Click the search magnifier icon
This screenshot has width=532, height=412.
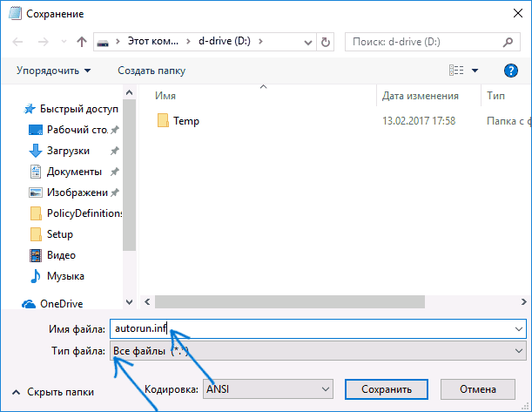click(x=508, y=42)
